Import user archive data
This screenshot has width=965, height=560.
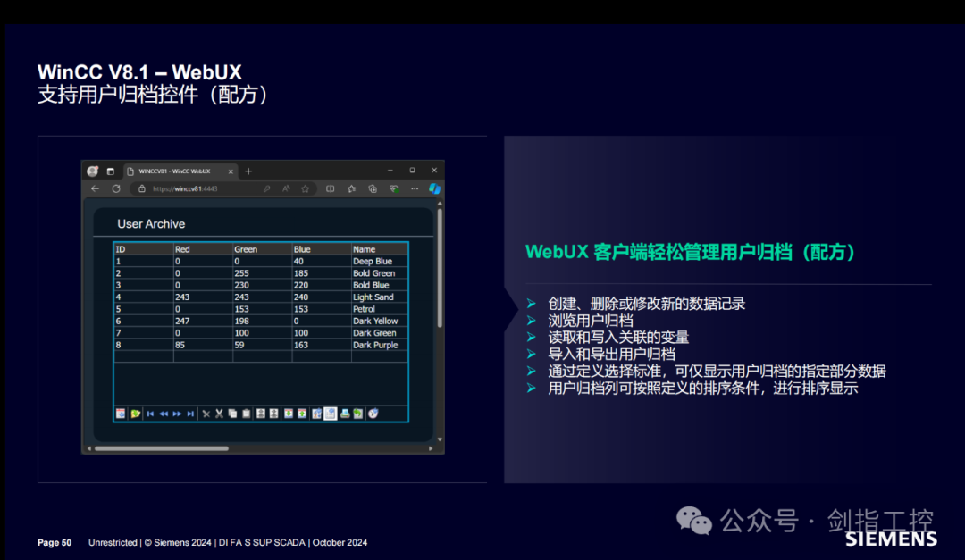(x=288, y=414)
